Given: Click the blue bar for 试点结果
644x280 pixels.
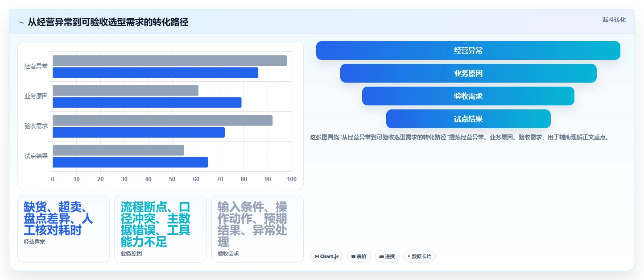Looking at the screenshot, I should coord(130,163).
